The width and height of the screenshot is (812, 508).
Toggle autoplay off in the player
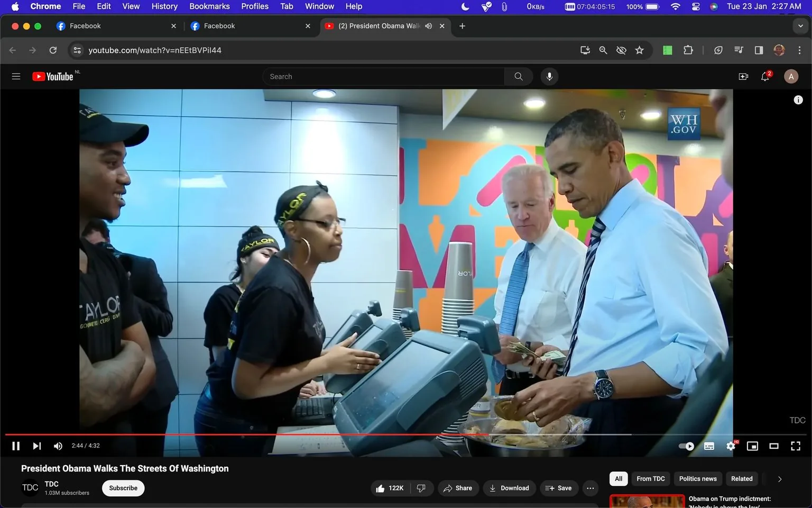click(x=686, y=446)
